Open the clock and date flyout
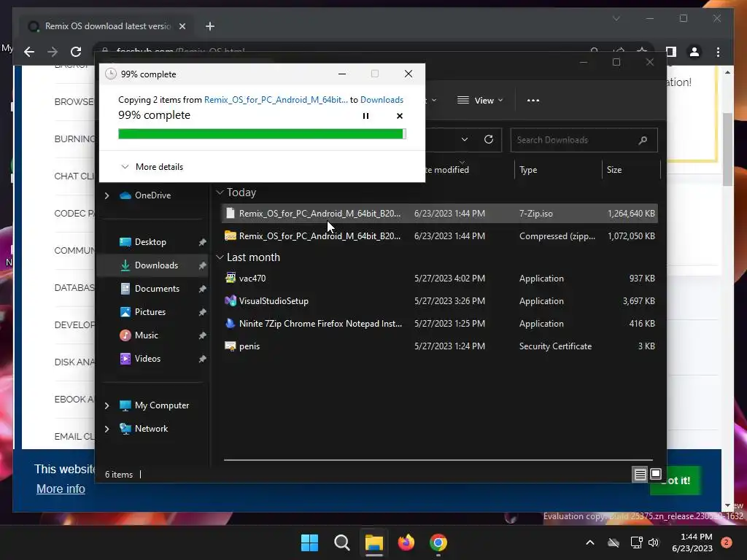 (692, 542)
